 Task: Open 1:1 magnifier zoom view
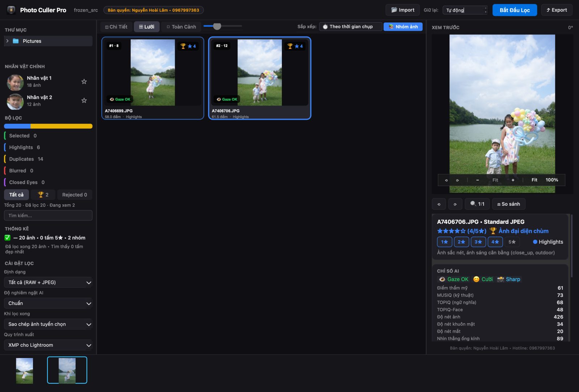point(477,204)
